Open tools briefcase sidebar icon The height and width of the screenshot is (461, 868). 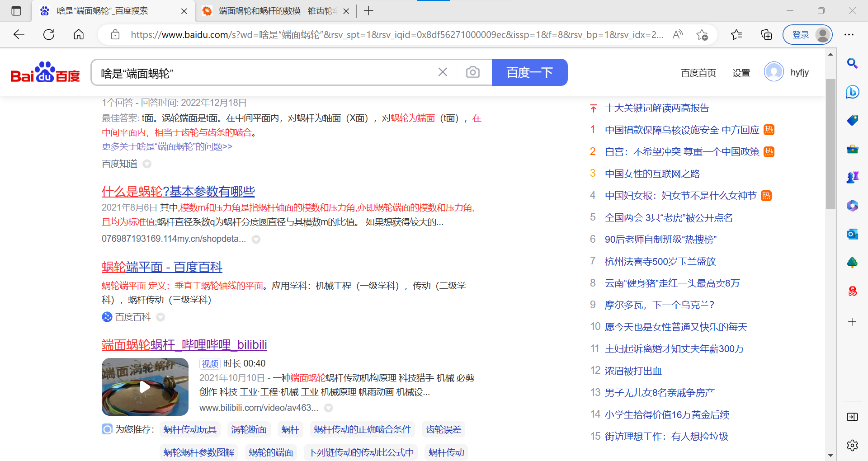(852, 149)
